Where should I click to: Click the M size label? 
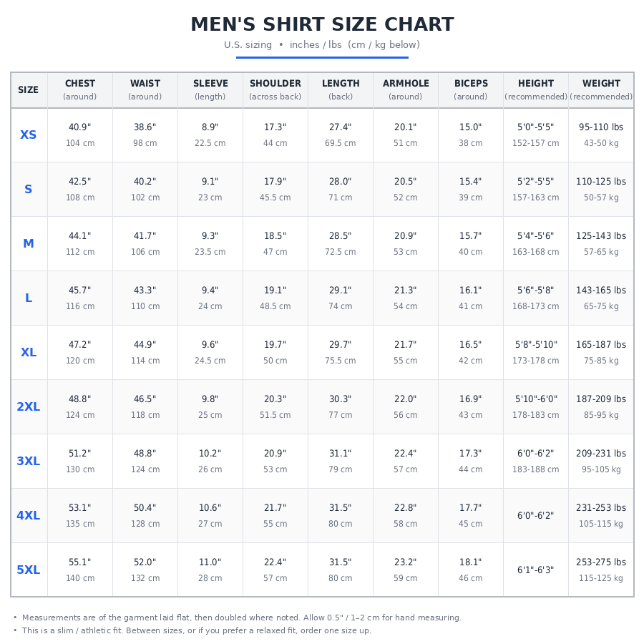pos(29,243)
